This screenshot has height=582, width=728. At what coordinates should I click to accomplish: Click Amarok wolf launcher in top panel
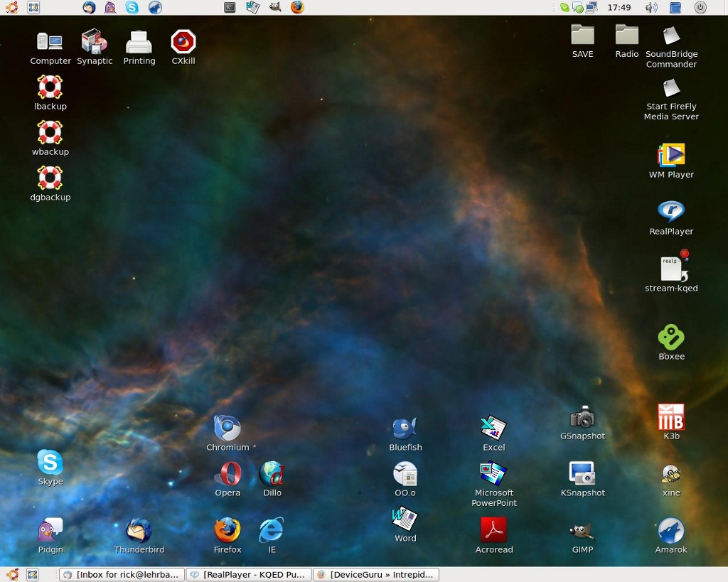[x=155, y=7]
